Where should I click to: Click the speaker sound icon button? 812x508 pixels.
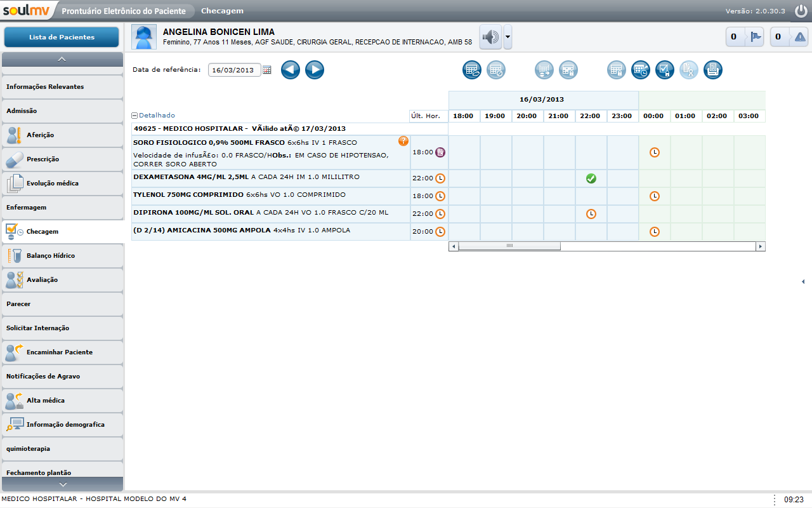pos(490,37)
